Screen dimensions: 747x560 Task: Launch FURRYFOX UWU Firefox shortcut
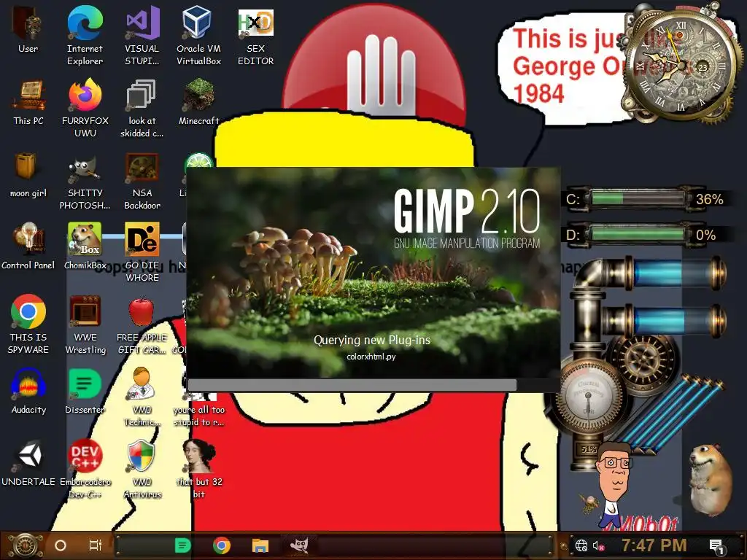pyautogui.click(x=85, y=108)
